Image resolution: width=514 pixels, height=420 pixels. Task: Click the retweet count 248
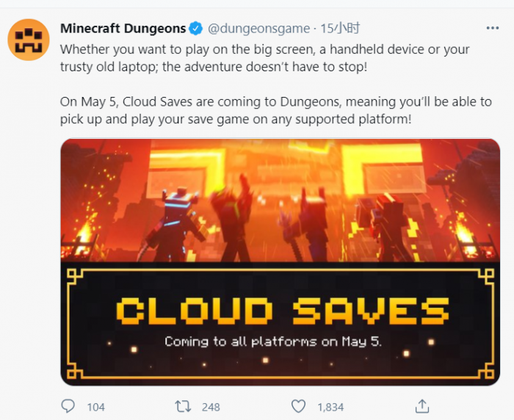click(210, 407)
